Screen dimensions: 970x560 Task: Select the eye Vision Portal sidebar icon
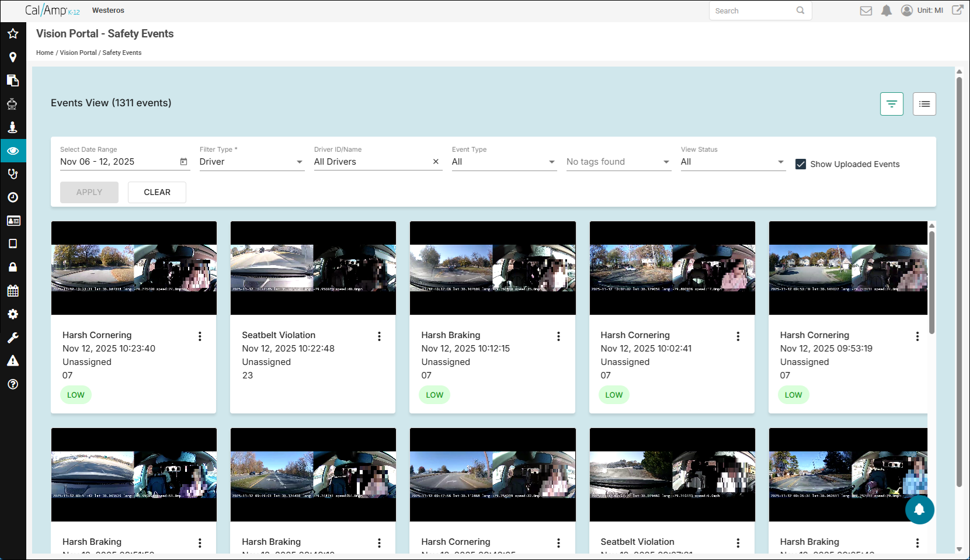(13, 151)
